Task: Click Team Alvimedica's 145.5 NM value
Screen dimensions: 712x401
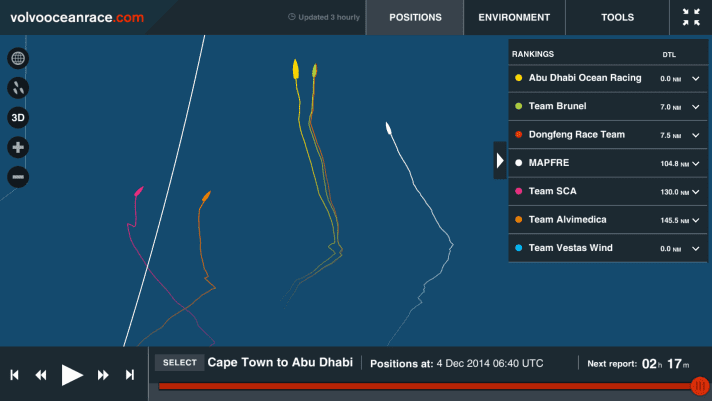Action: tap(674, 220)
